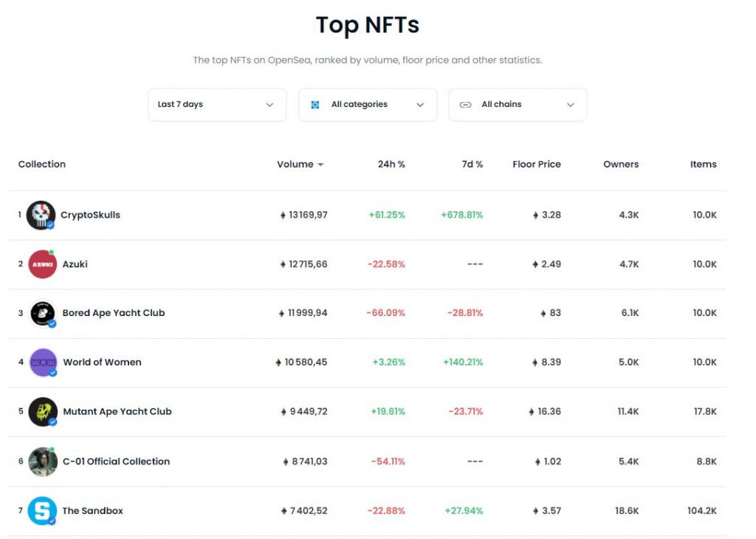Click floor price 16.36
Image resolution: width=756 pixels, height=539 pixels.
point(549,412)
